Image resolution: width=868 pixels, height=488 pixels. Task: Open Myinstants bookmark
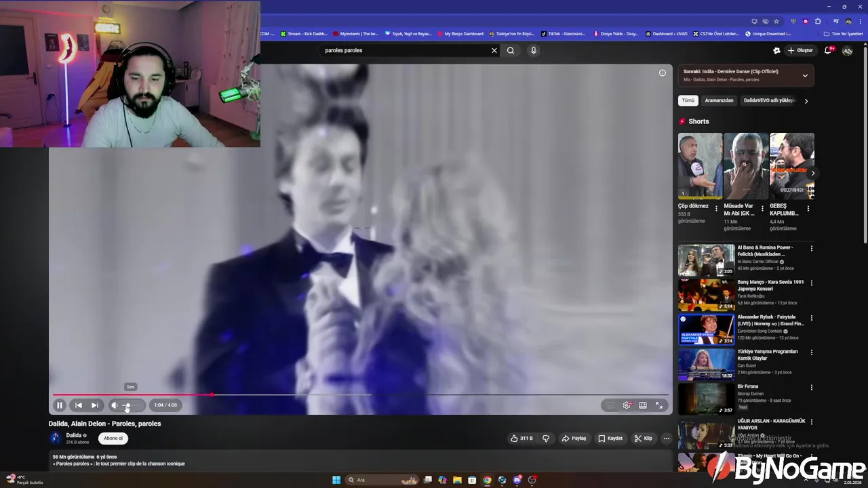355,33
